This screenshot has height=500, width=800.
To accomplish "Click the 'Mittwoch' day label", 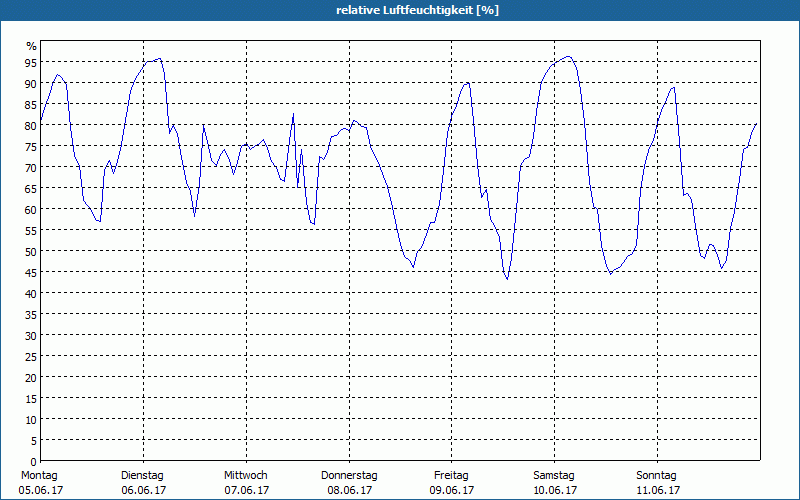I will [x=245, y=475].
